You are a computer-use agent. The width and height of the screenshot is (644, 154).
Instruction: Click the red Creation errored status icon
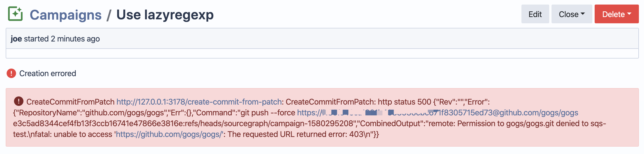click(11, 73)
